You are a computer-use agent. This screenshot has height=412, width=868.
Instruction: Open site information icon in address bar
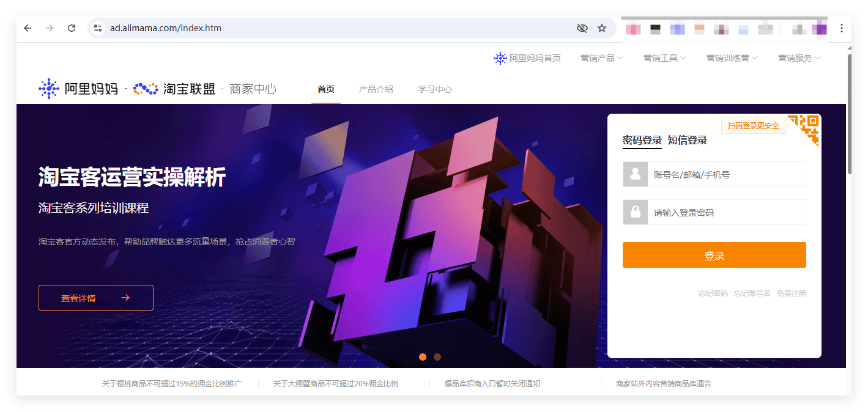(x=98, y=28)
